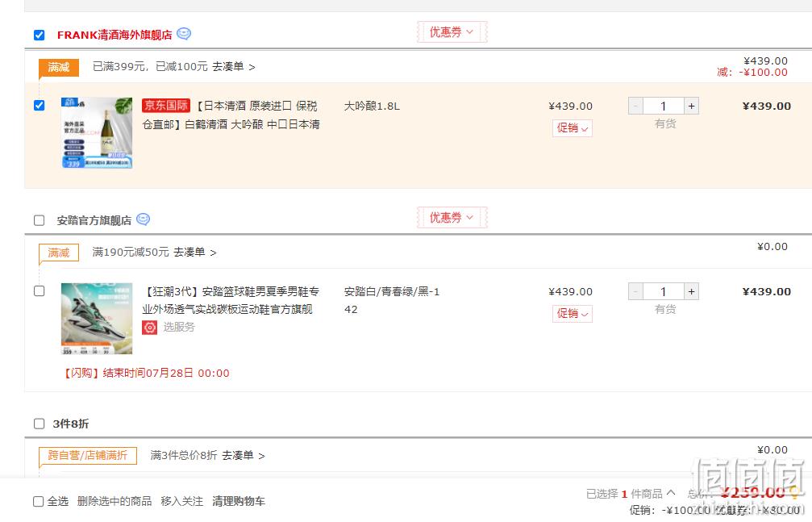Click the 跨自营/店铺满折 promotion tag
Screen dimensions: 812x522
(88, 456)
